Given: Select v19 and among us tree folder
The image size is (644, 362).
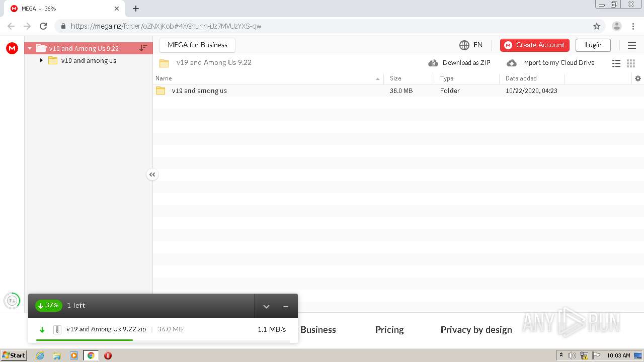Looking at the screenshot, I should [x=89, y=60].
